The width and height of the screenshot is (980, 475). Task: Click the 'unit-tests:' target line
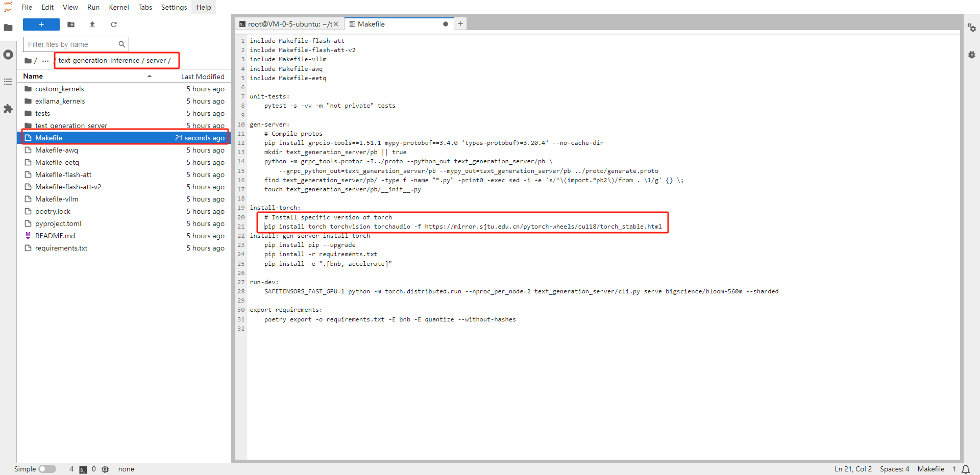[269, 96]
